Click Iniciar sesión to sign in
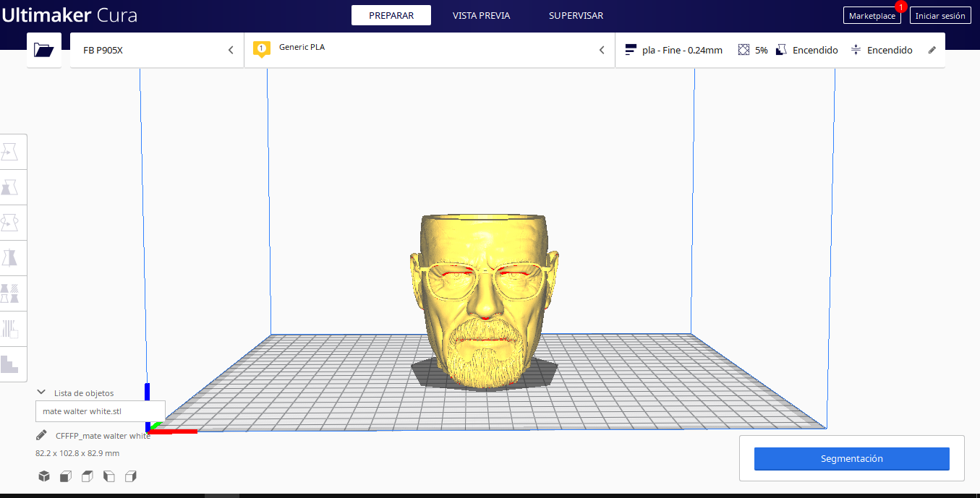Viewport: 980px width, 498px height. (x=940, y=15)
